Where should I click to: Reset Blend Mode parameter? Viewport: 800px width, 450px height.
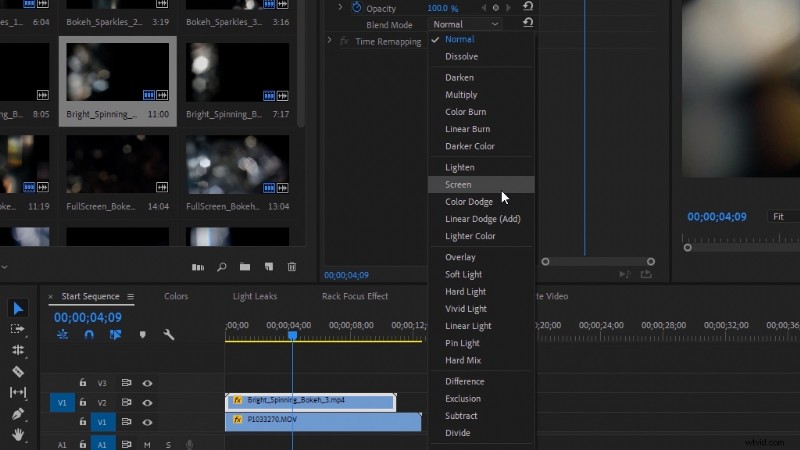pos(528,23)
